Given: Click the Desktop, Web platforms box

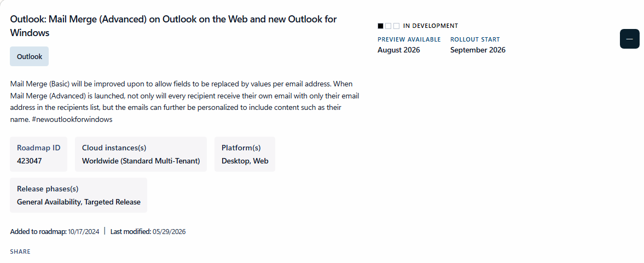Looking at the screenshot, I should (x=245, y=154).
